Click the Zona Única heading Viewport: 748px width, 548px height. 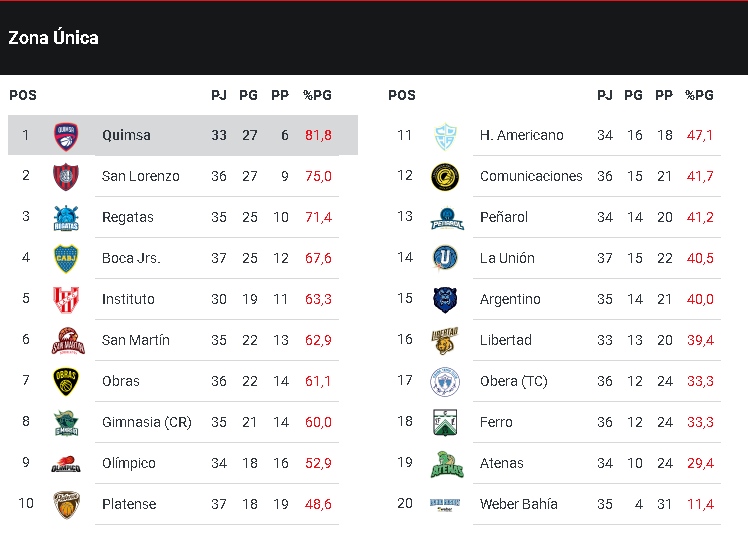click(x=54, y=38)
